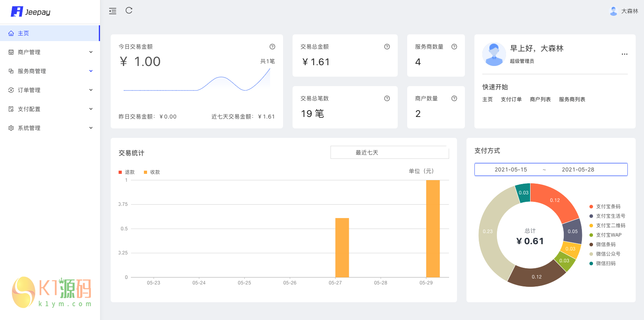The height and width of the screenshot is (320, 644).
Task: Click the 商户管理 shop icon
Action: pyautogui.click(x=11, y=52)
